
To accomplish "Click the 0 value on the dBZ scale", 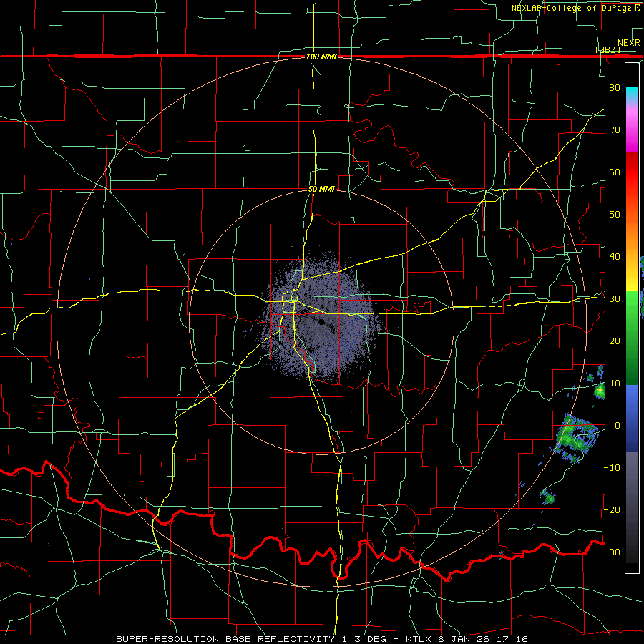I will pos(618,426).
